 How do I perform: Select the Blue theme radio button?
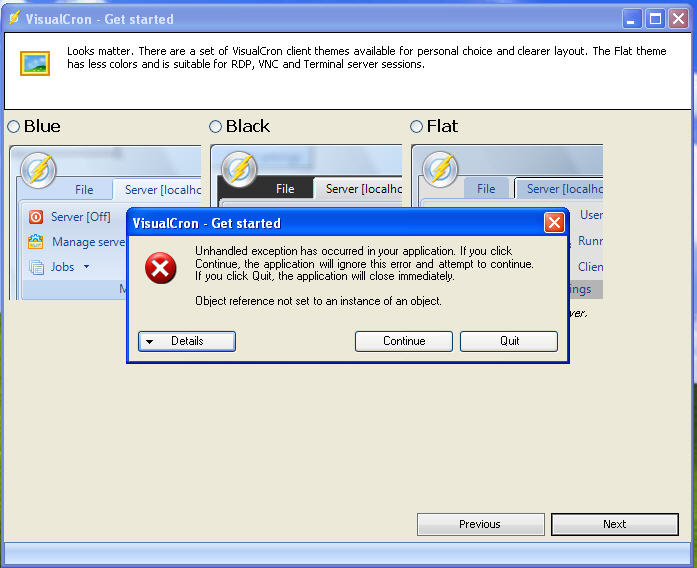pos(14,127)
